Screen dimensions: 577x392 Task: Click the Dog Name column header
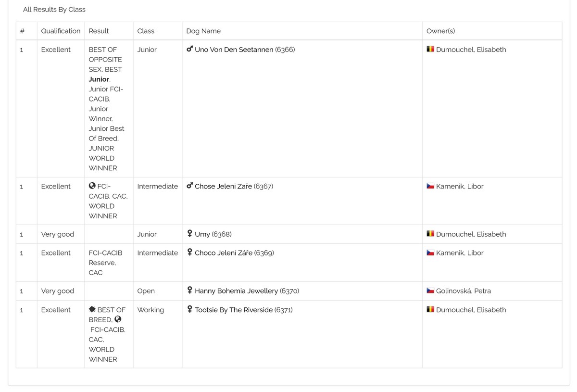coord(203,31)
